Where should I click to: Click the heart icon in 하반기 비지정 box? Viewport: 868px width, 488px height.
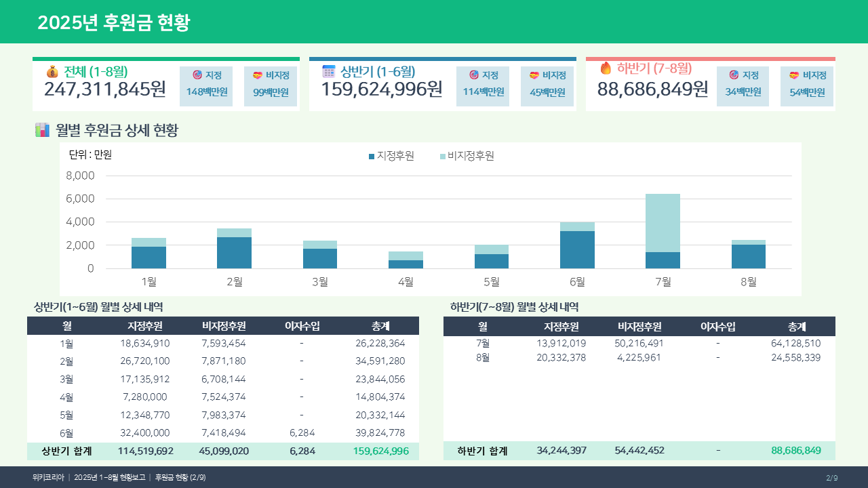(x=794, y=75)
